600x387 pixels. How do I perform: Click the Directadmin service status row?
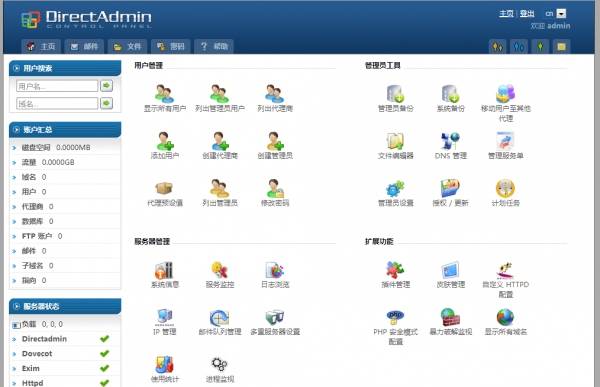click(65, 339)
